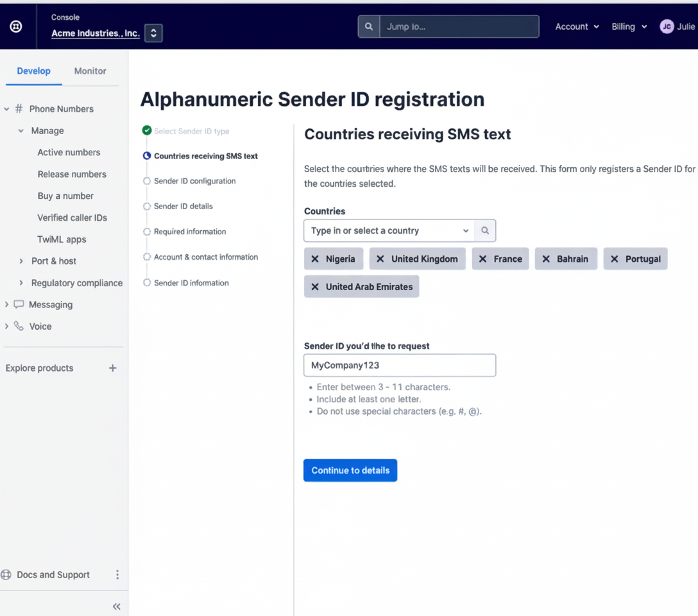Open the Billing menu
This screenshot has width=698, height=616.
click(629, 26)
